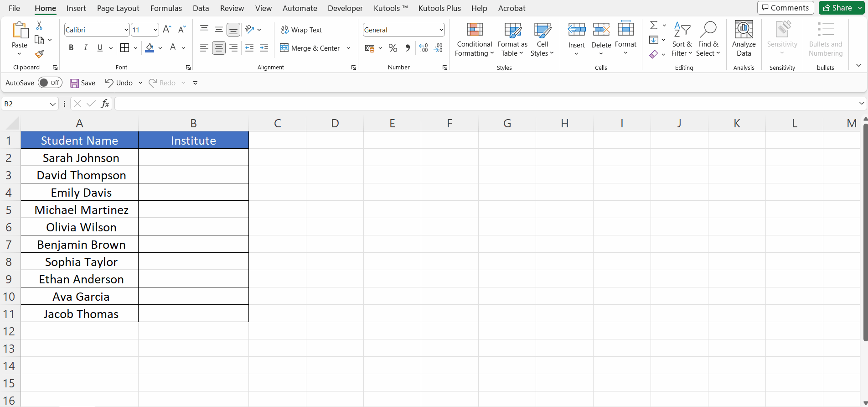Image resolution: width=868 pixels, height=407 pixels.
Task: Select the Format Painter brush
Action: [x=39, y=54]
